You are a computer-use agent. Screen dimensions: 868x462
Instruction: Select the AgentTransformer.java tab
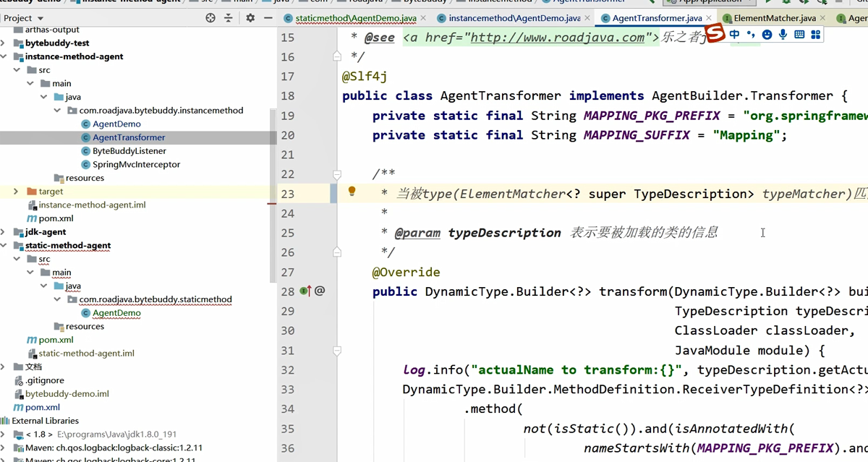658,18
